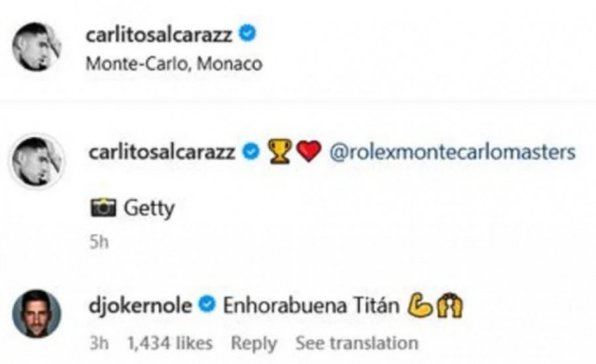Select carlitosalcarazz username in the caption
Viewport: 596px width, 364px height.
point(159,152)
